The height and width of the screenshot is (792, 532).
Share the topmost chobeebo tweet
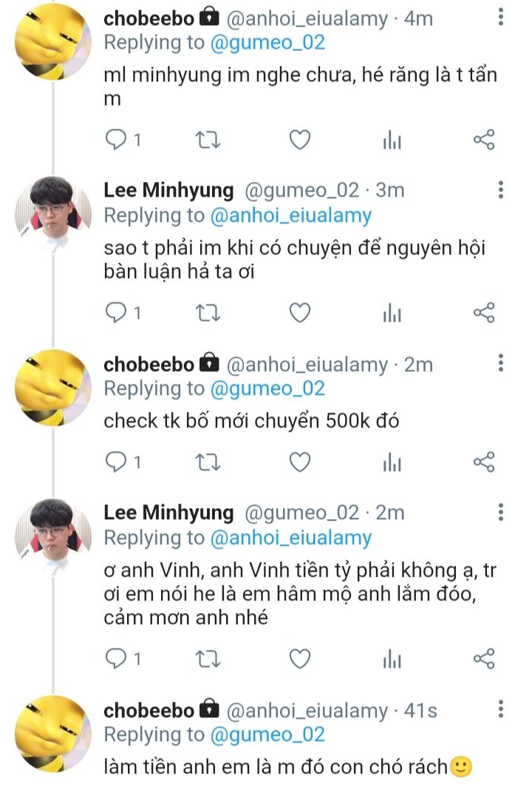pos(483,140)
